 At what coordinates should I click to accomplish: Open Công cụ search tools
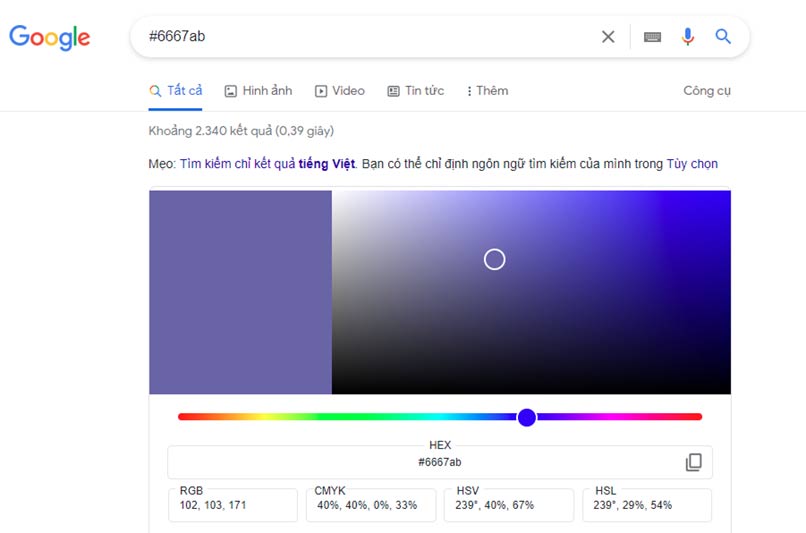coord(707,91)
